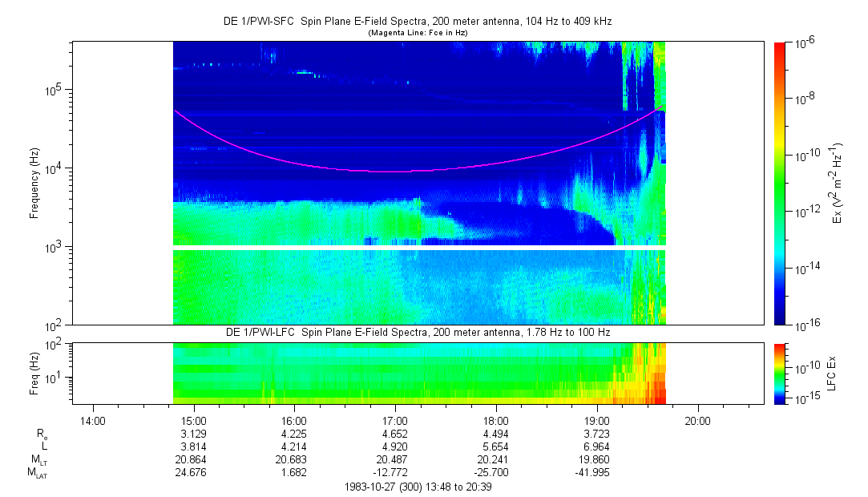This screenshot has width=868, height=497.
Task: Click the 15:00 time tick label
Action: (x=194, y=421)
